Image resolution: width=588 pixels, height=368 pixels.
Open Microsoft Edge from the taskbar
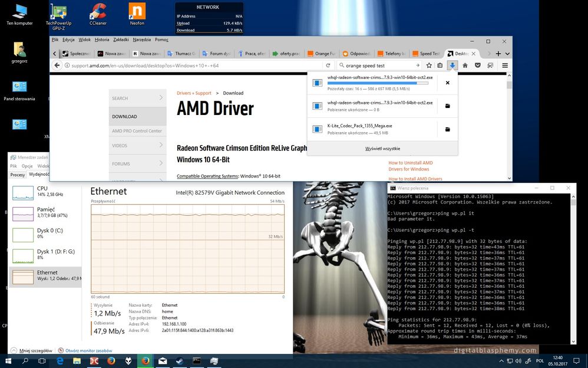point(60,360)
